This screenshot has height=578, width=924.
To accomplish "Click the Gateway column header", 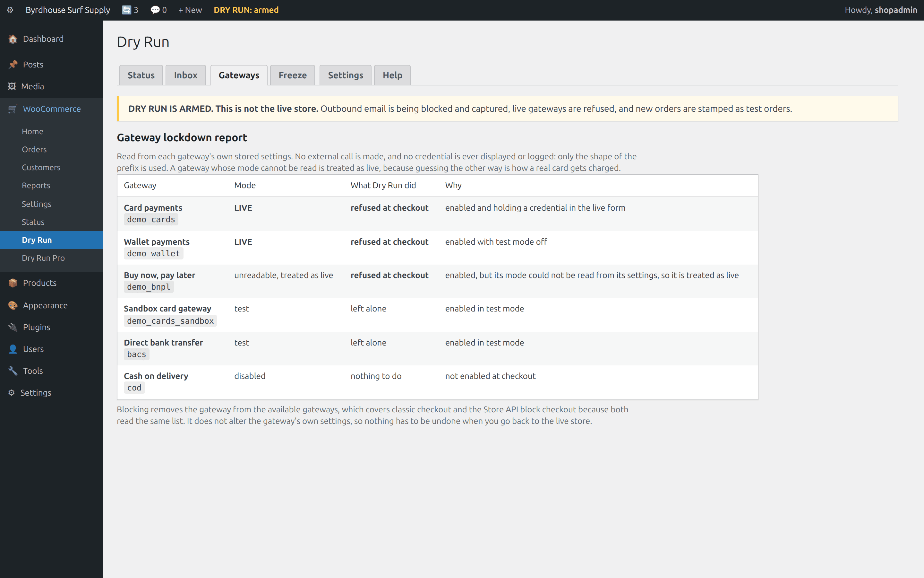I will [140, 185].
